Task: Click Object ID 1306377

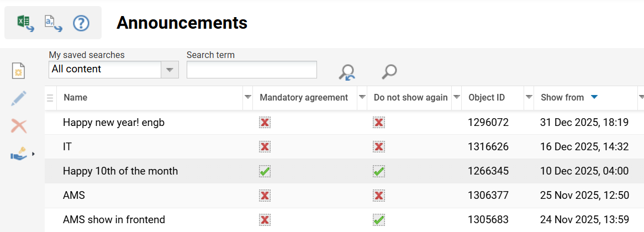Action: pos(488,196)
